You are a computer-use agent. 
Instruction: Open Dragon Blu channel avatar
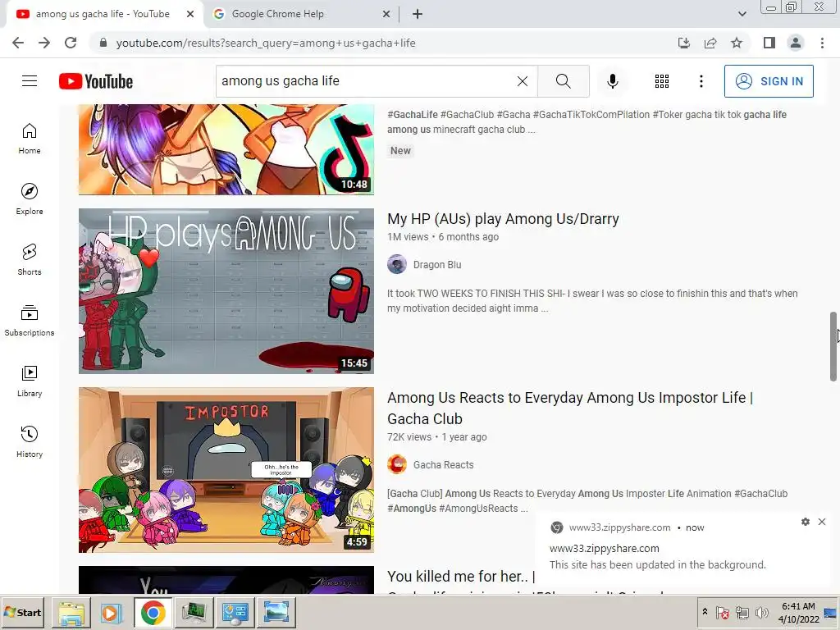[397, 264]
